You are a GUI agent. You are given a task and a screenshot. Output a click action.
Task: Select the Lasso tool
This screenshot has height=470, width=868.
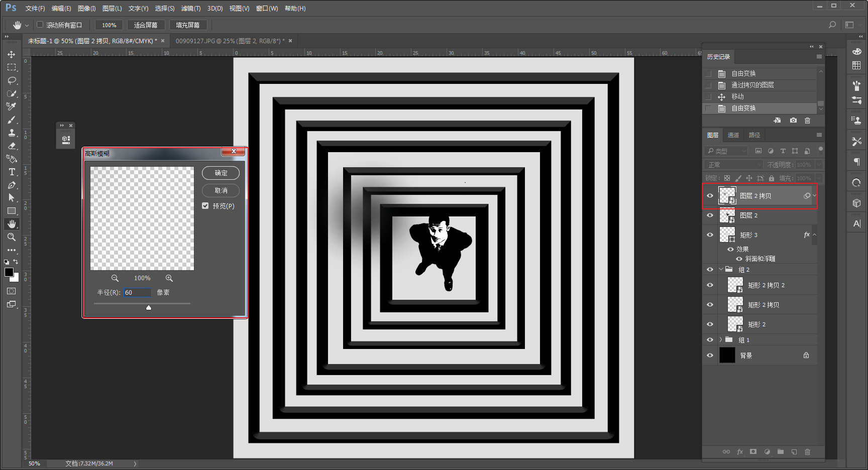(12, 80)
